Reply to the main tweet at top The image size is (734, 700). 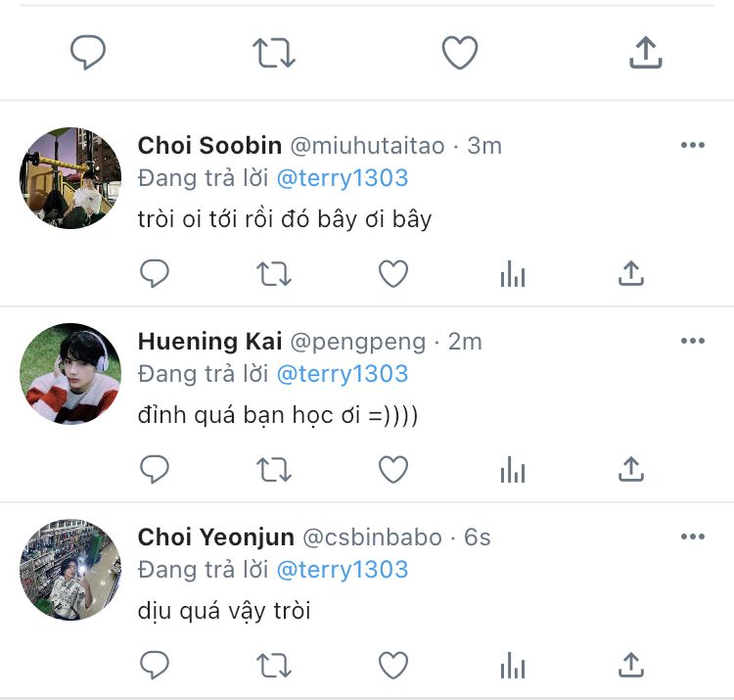[x=88, y=53]
